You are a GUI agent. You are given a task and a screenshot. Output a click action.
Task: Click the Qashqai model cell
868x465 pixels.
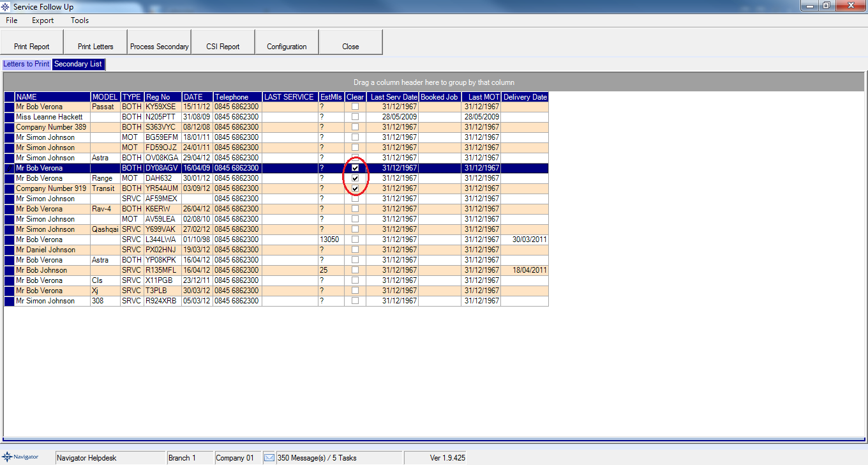coord(105,229)
